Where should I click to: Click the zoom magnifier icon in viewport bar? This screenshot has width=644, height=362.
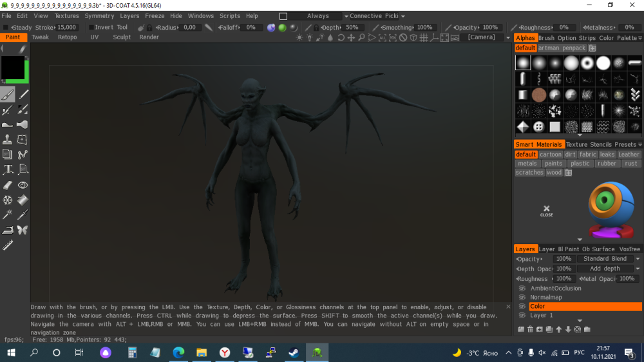pos(361,37)
